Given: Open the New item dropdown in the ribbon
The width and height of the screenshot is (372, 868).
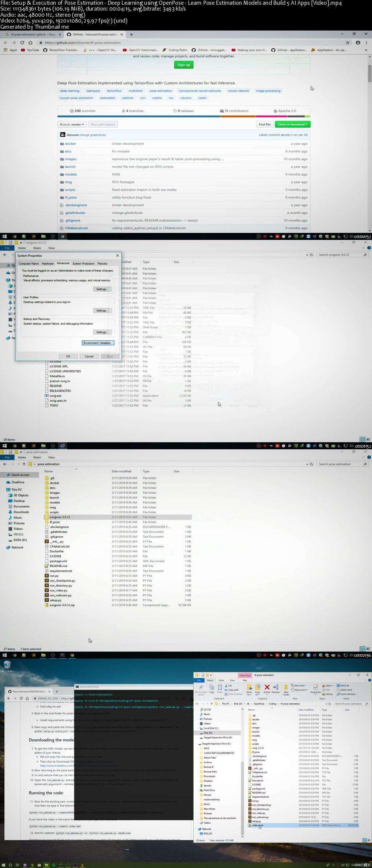Looking at the screenshot, I should pos(299,686).
